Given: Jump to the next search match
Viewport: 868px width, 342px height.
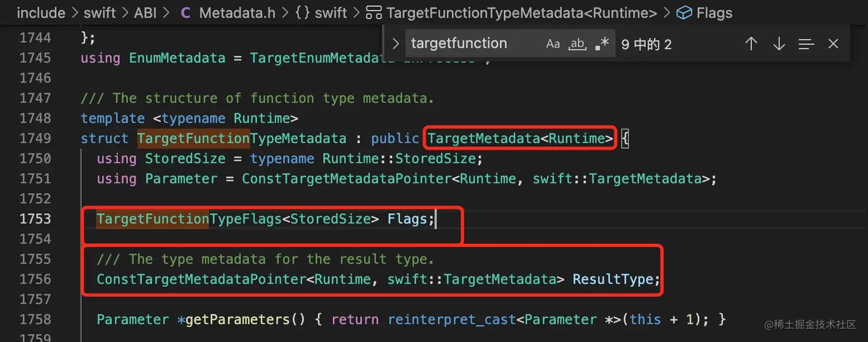Looking at the screenshot, I should [x=778, y=44].
